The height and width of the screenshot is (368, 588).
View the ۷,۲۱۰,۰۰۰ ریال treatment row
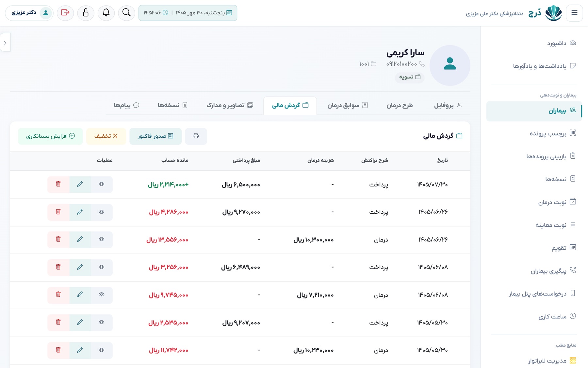click(102, 295)
